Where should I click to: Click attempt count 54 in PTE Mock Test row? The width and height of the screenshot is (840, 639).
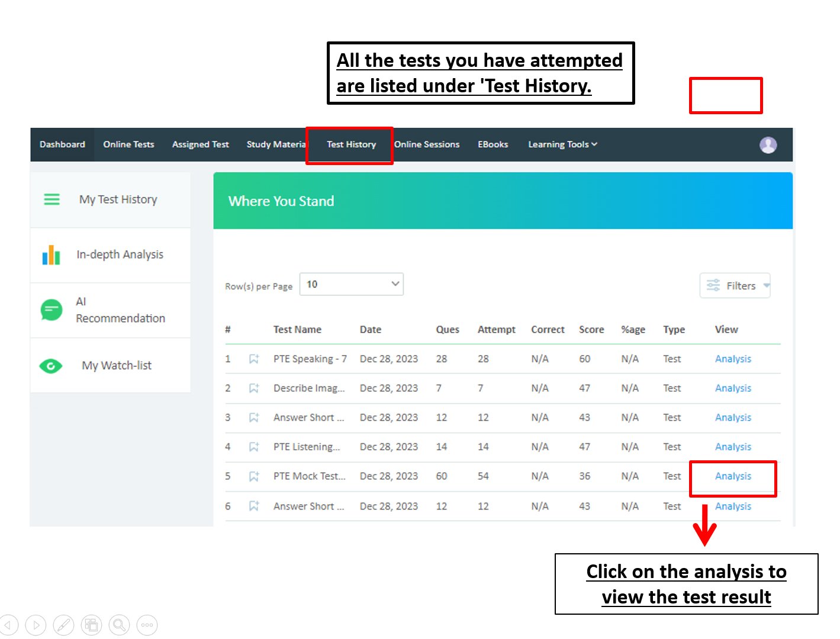pyautogui.click(x=483, y=476)
